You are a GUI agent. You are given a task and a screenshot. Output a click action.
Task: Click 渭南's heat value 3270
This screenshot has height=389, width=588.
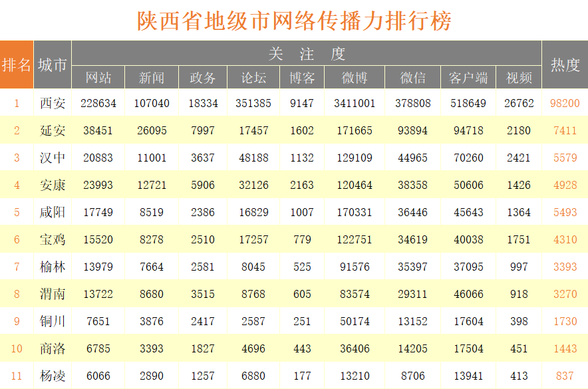(565, 294)
